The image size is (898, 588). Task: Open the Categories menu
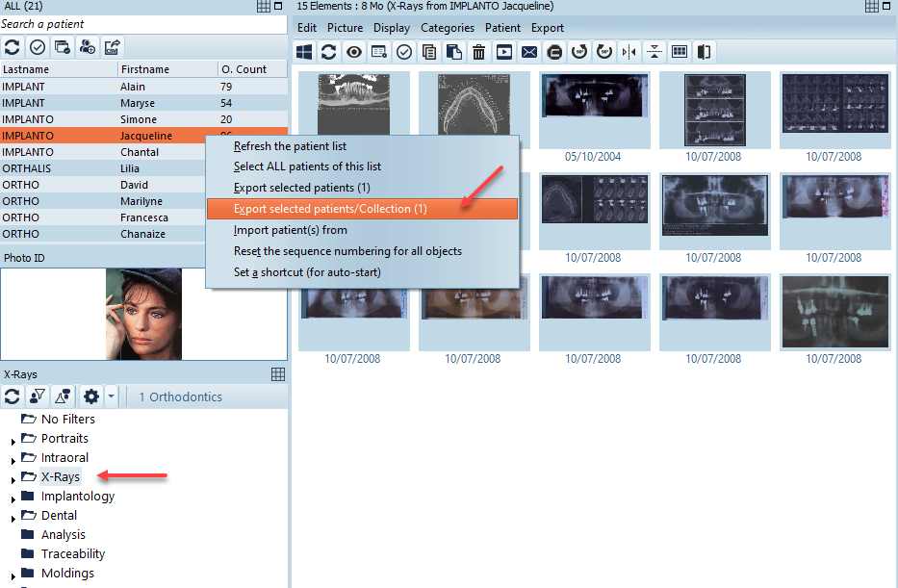point(447,28)
